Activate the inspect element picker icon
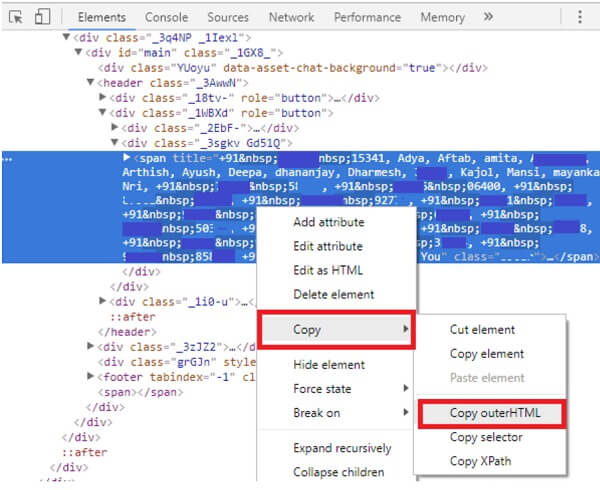Screen dimensions: 600x490 [x=16, y=17]
